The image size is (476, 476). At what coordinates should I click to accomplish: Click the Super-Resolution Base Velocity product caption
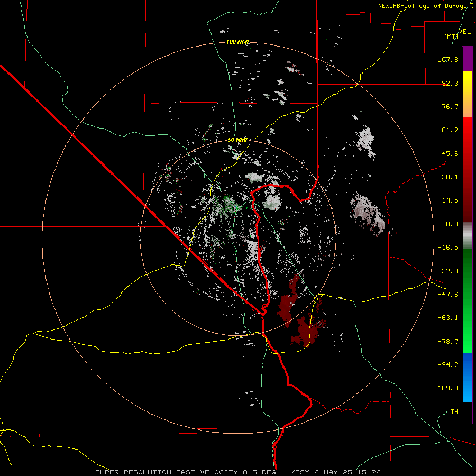237,472
